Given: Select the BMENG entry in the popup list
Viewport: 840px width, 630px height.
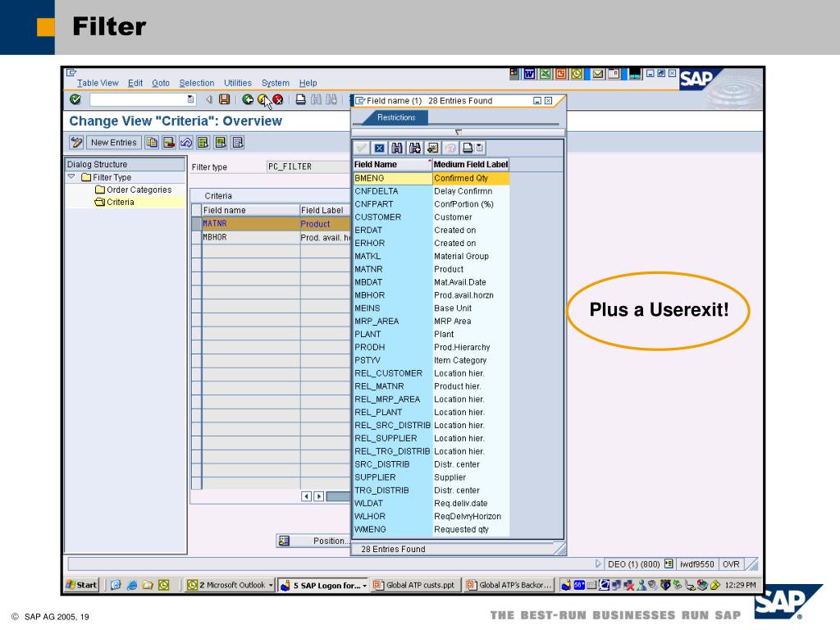Looking at the screenshot, I should pyautogui.click(x=431, y=178).
